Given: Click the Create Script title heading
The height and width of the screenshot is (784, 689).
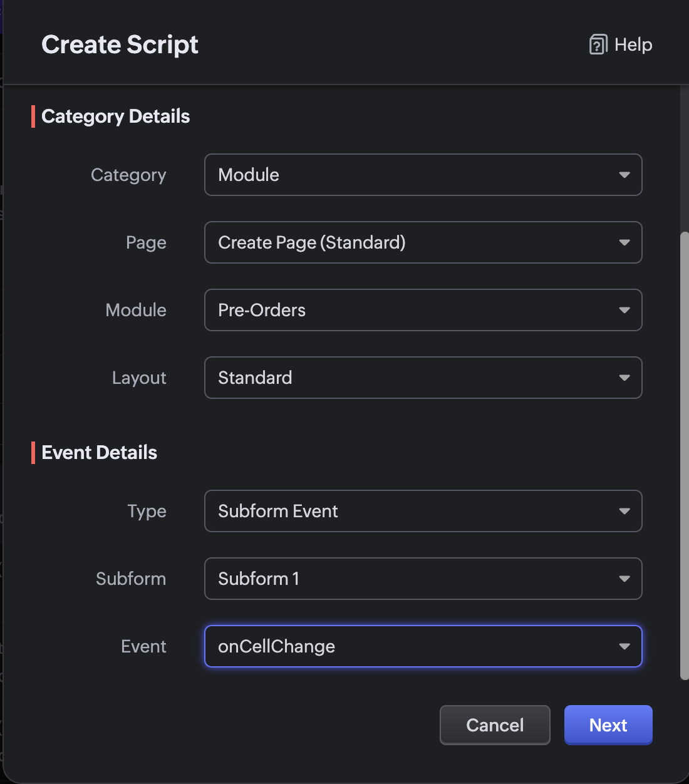Looking at the screenshot, I should coord(120,44).
